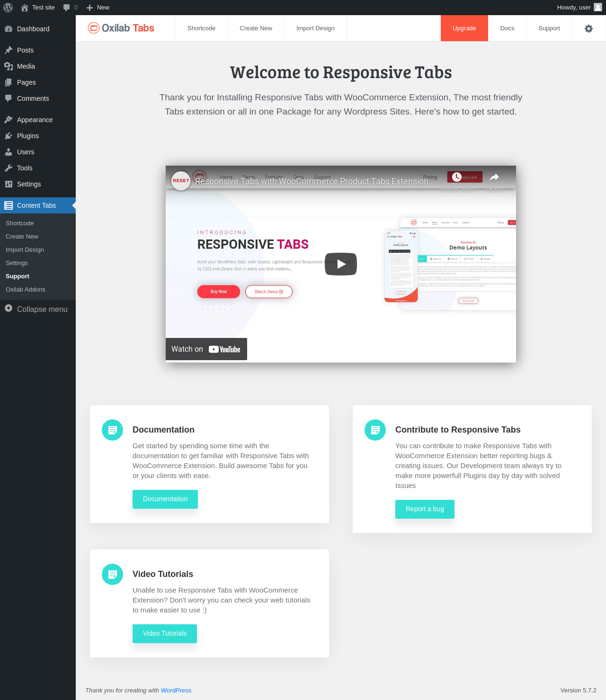Click the user avatar icon

click(598, 7)
